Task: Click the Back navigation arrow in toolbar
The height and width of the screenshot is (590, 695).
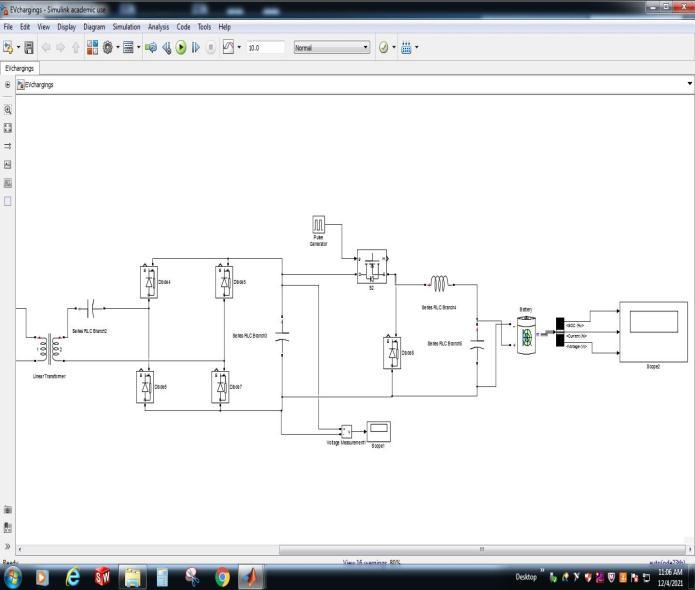Action: (x=46, y=47)
